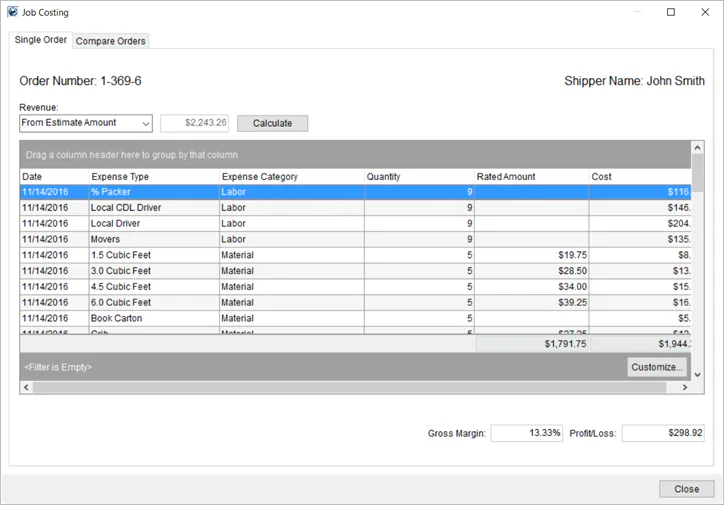Screen dimensions: 724x505
Task: Sort by the Expense Category column header
Action: pyautogui.click(x=291, y=177)
